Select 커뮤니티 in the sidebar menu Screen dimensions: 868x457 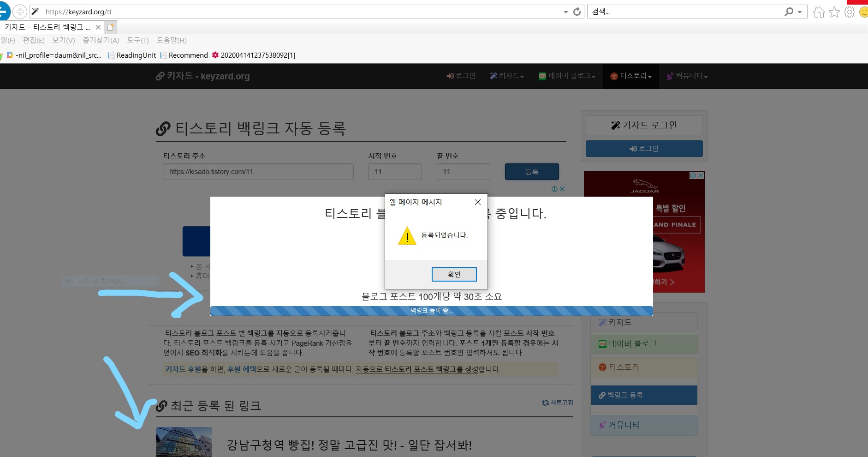[x=644, y=425]
